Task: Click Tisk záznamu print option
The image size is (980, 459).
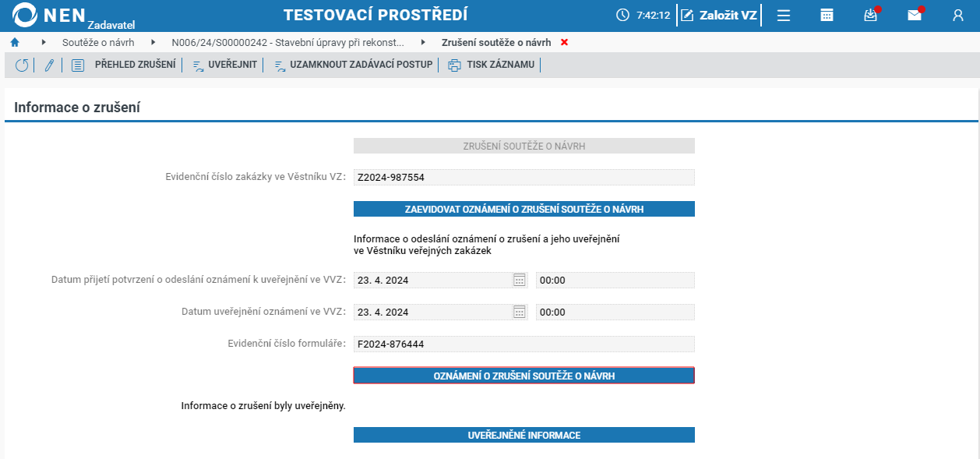Action: (492, 65)
